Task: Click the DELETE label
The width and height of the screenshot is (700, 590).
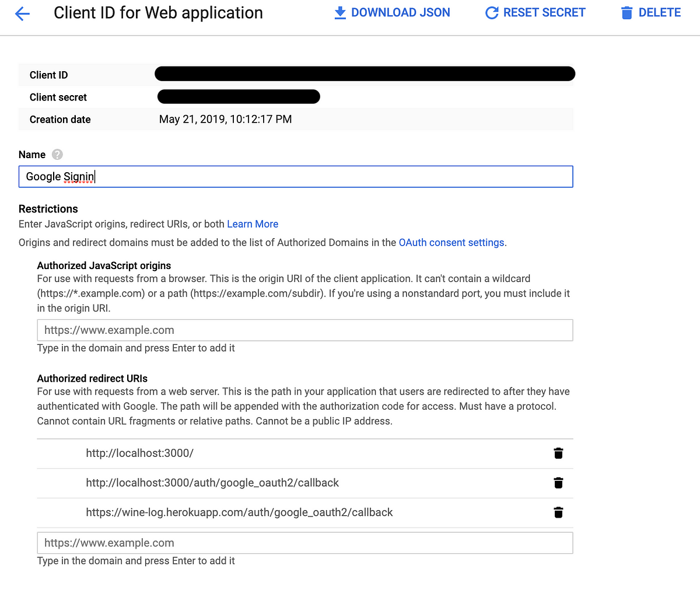Action: (x=660, y=13)
